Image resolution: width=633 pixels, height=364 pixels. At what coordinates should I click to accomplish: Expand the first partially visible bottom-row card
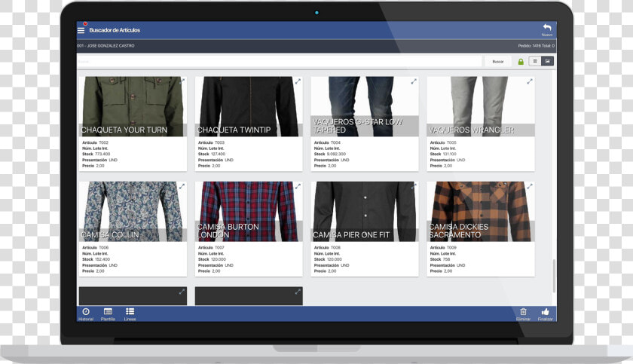coord(182,292)
